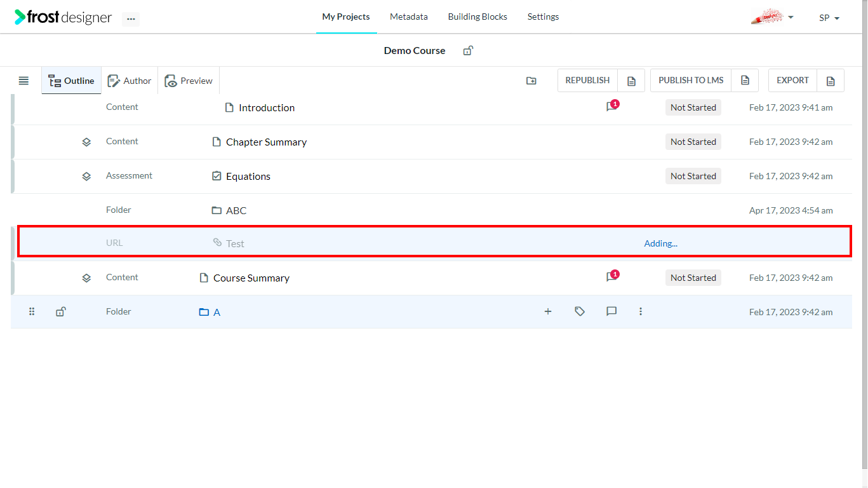868x488 pixels.
Task: View comments on the Introduction row
Action: (x=611, y=106)
